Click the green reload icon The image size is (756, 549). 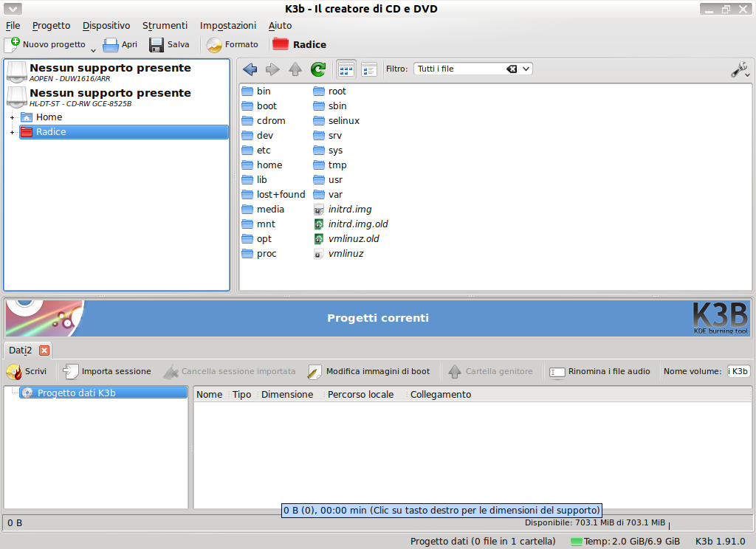point(318,69)
